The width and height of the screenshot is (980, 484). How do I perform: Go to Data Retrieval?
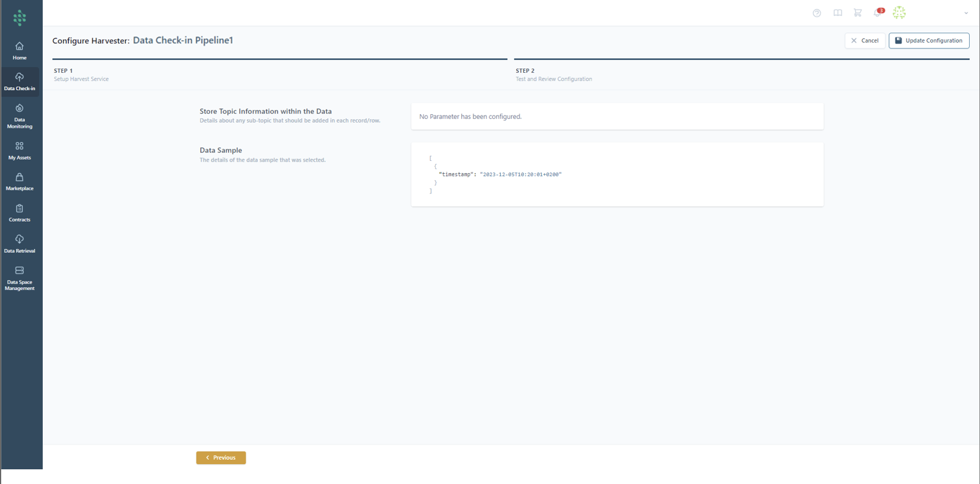[x=20, y=244]
